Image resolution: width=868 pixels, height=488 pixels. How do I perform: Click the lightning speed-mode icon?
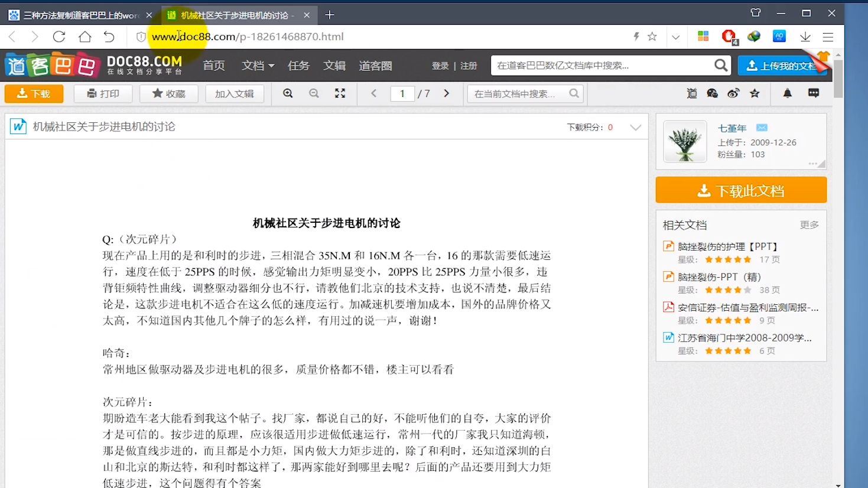pos(636,37)
